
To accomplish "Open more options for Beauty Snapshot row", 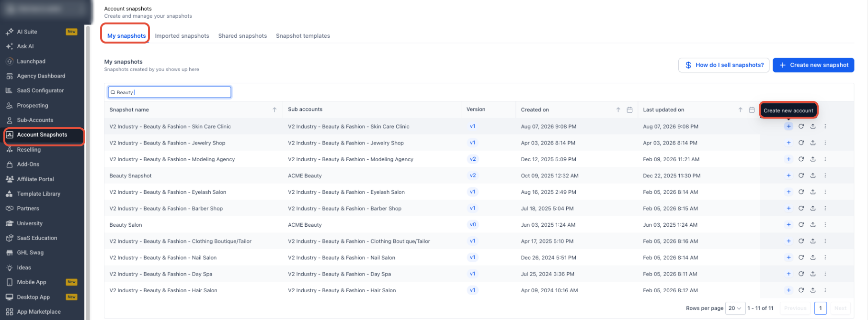I will pos(825,176).
